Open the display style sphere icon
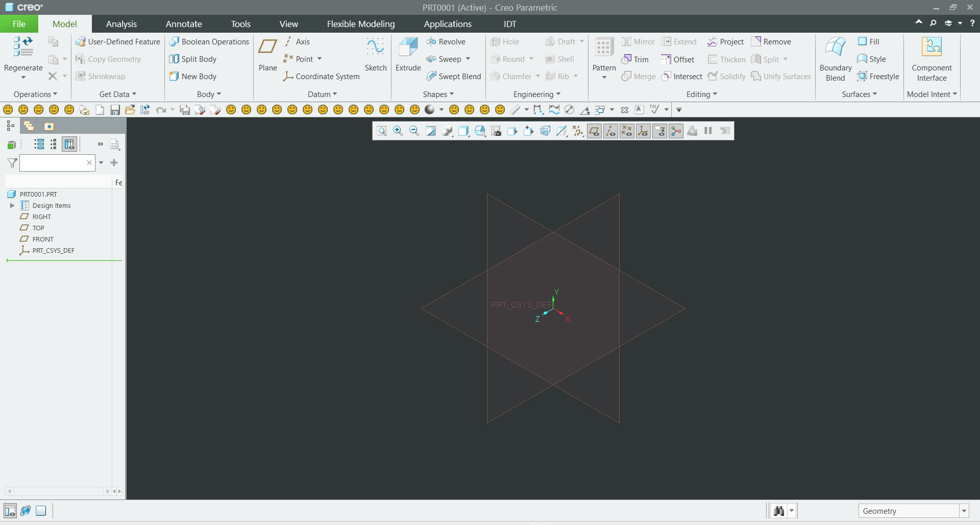 coord(447,131)
